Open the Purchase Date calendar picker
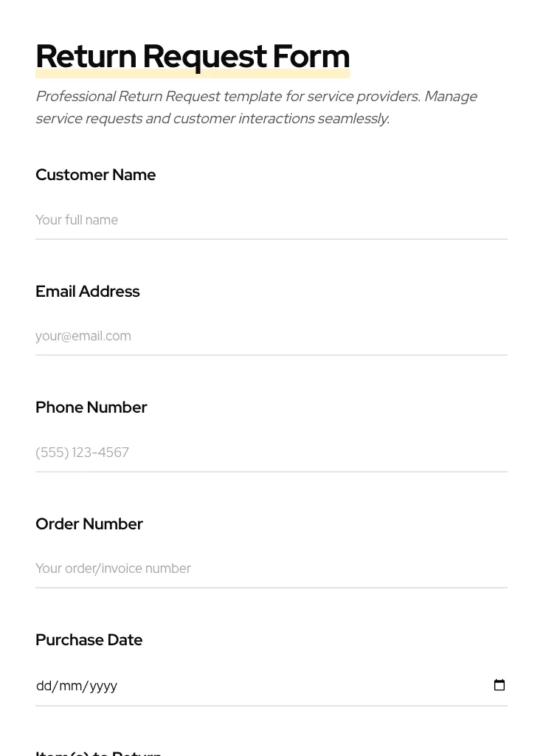 coord(499,685)
